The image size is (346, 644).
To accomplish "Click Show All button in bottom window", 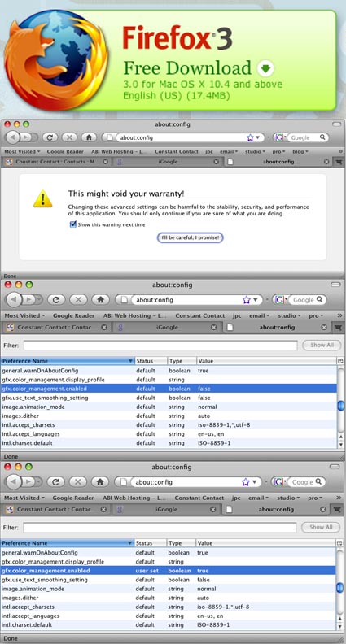I will [x=321, y=527].
